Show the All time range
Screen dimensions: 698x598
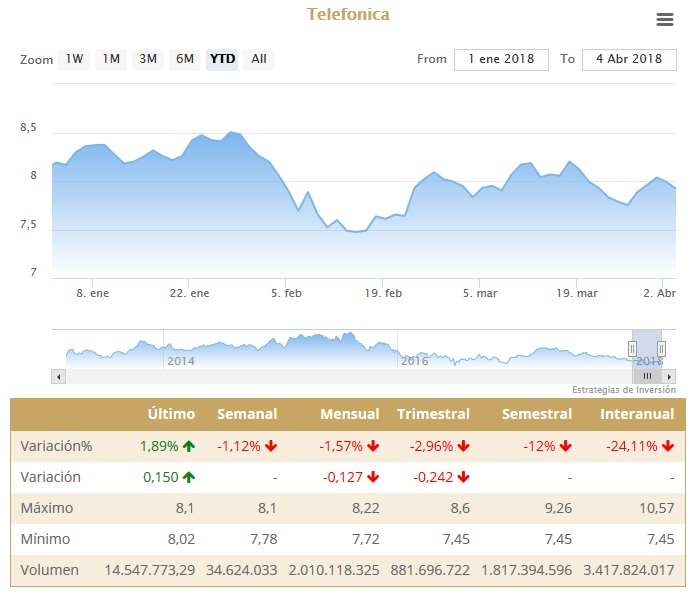point(259,59)
